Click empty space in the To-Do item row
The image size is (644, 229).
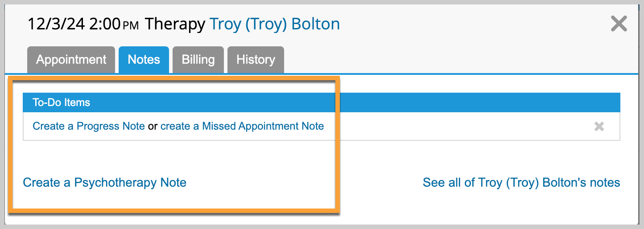coord(446,127)
